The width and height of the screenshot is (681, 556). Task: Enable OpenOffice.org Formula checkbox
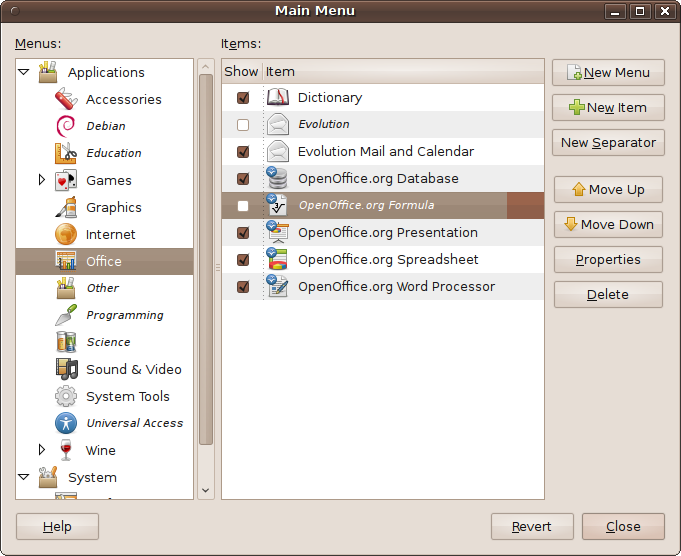(243, 206)
